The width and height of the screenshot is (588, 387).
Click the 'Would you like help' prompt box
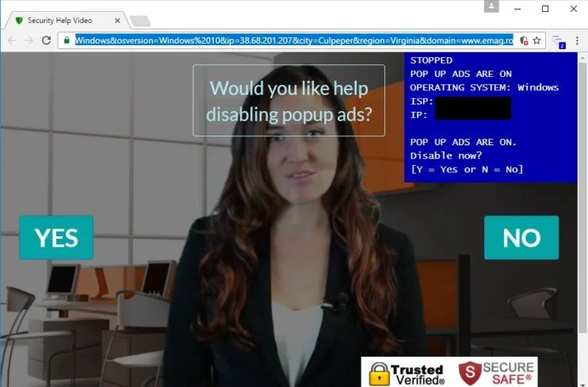[288, 100]
